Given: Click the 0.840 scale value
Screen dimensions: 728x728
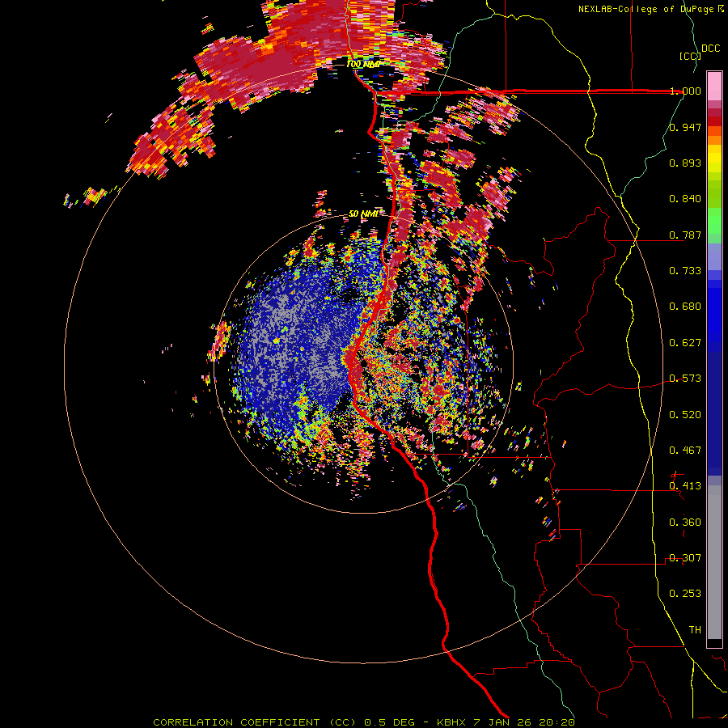Looking at the screenshot, I should click(685, 199).
